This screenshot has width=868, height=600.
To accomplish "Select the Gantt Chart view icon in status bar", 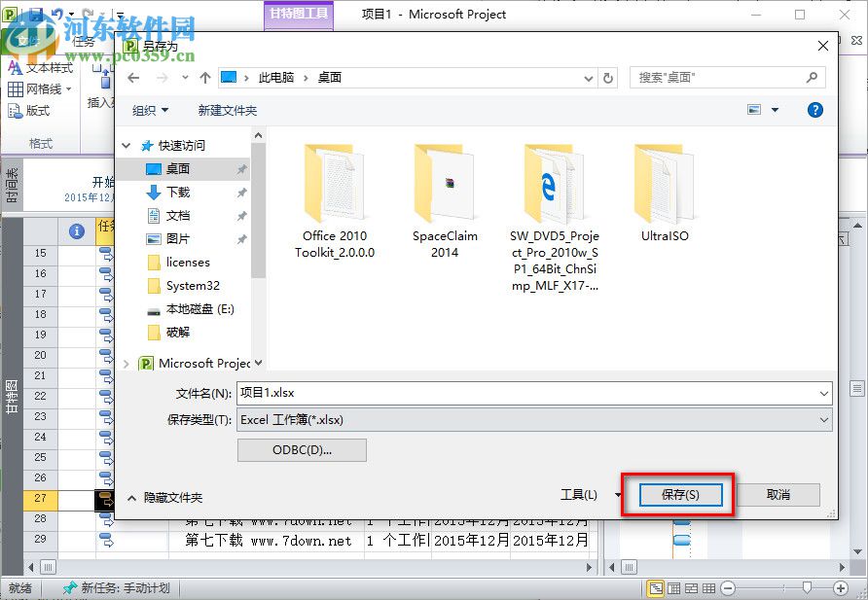I will tap(656, 587).
